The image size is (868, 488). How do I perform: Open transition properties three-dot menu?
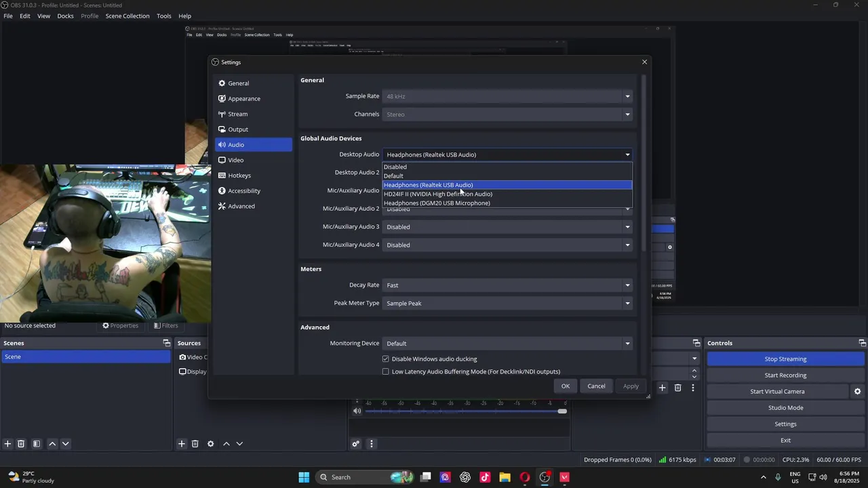692,388
